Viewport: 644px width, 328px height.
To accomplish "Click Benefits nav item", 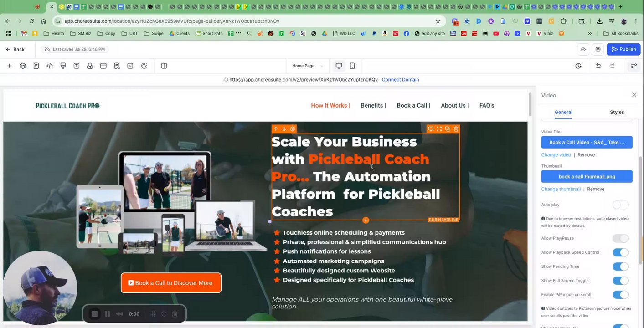I will [373, 105].
